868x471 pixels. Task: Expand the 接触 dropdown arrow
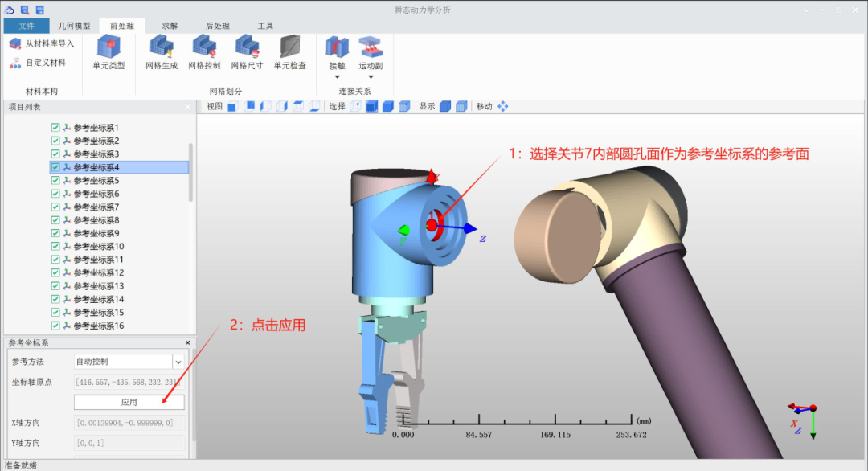click(337, 77)
